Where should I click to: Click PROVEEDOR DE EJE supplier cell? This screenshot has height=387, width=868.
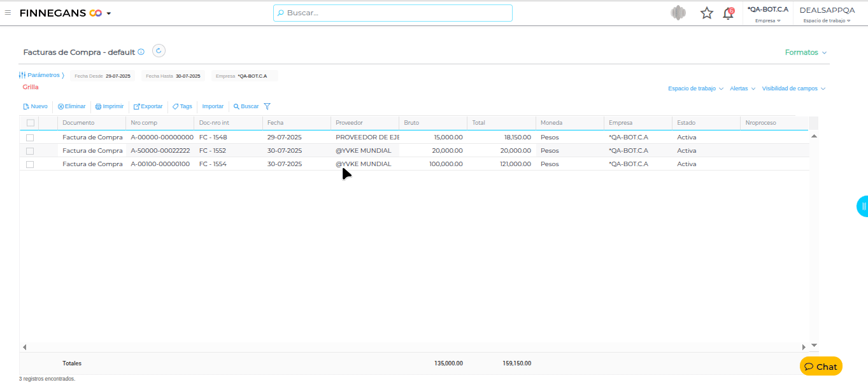click(365, 137)
